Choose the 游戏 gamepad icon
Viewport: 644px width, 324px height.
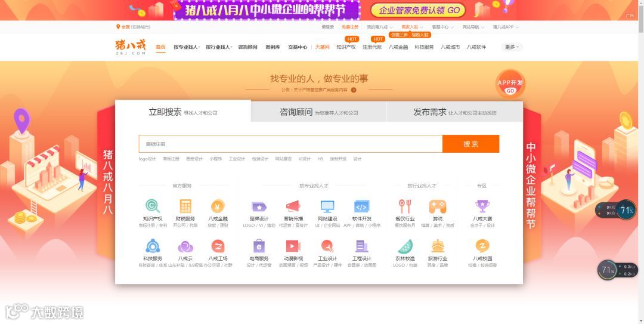pyautogui.click(x=438, y=206)
